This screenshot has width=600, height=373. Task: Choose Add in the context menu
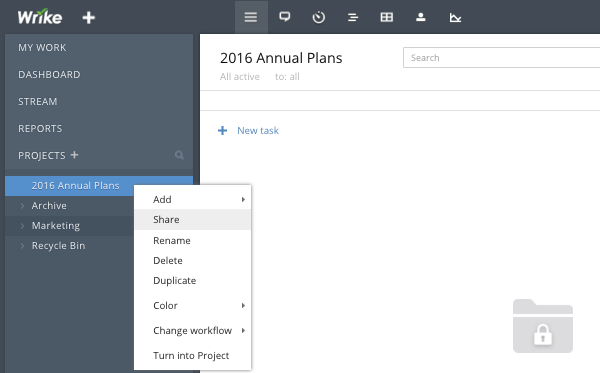coord(192,199)
